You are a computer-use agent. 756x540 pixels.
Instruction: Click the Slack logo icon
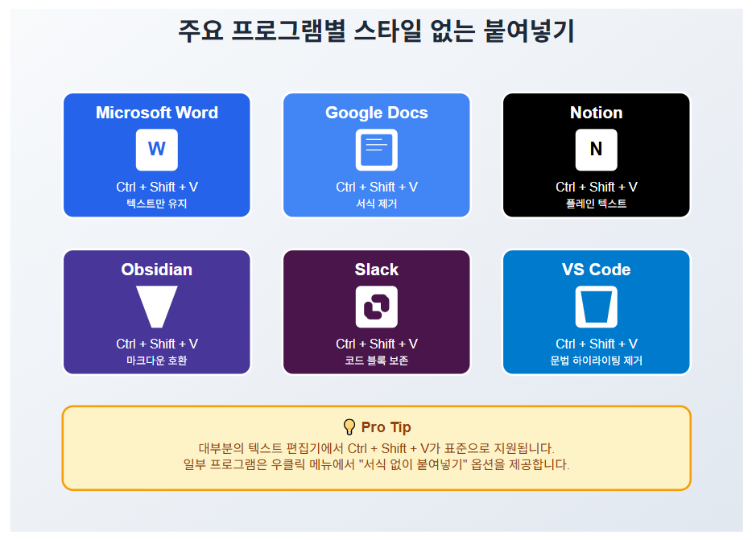coord(377,307)
